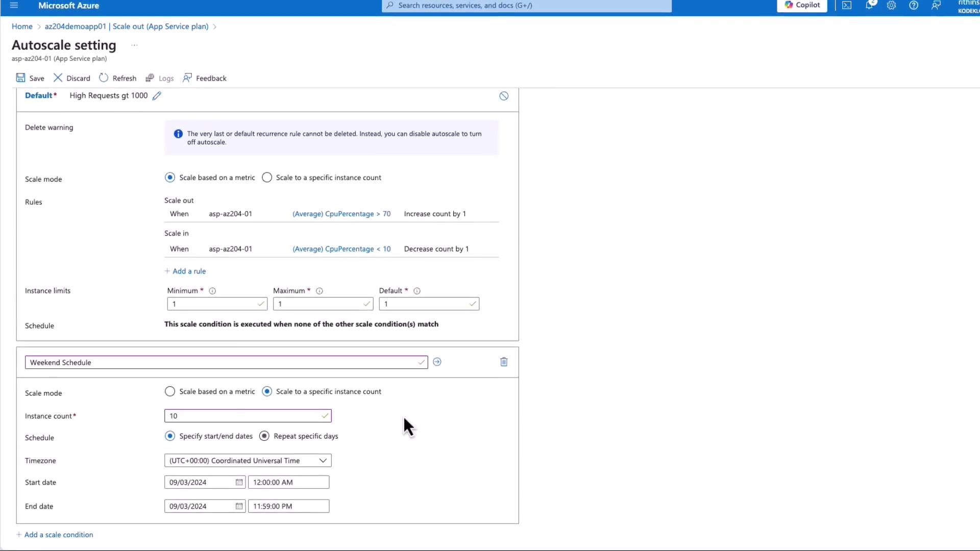
Task: Select Scale to a specific instance count in the default condition
Action: click(x=267, y=178)
